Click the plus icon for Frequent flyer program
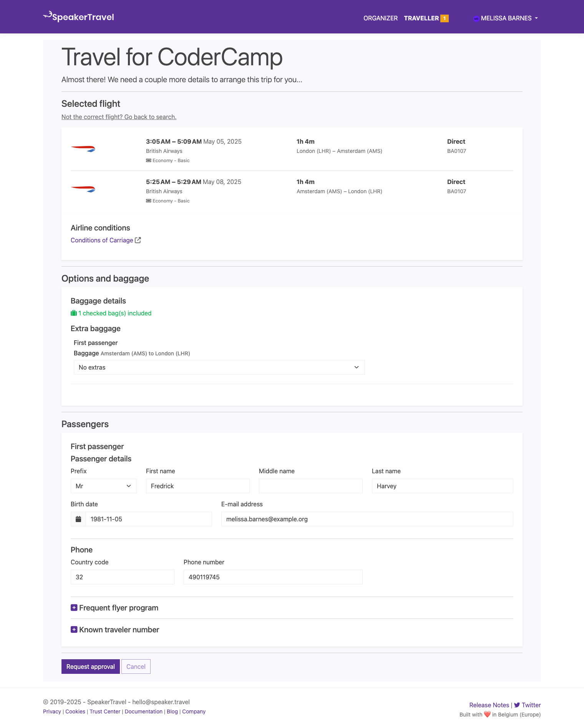 pyautogui.click(x=74, y=608)
